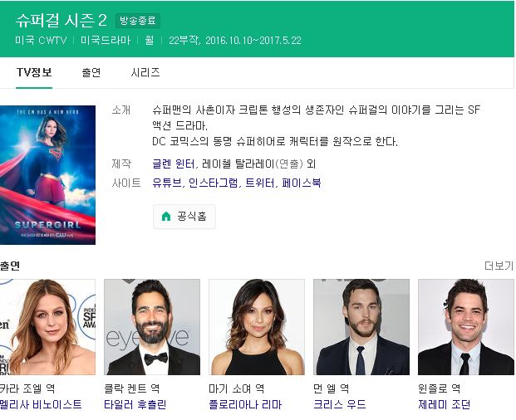
Task: Open the 페이스북 site link
Action: pyautogui.click(x=302, y=183)
